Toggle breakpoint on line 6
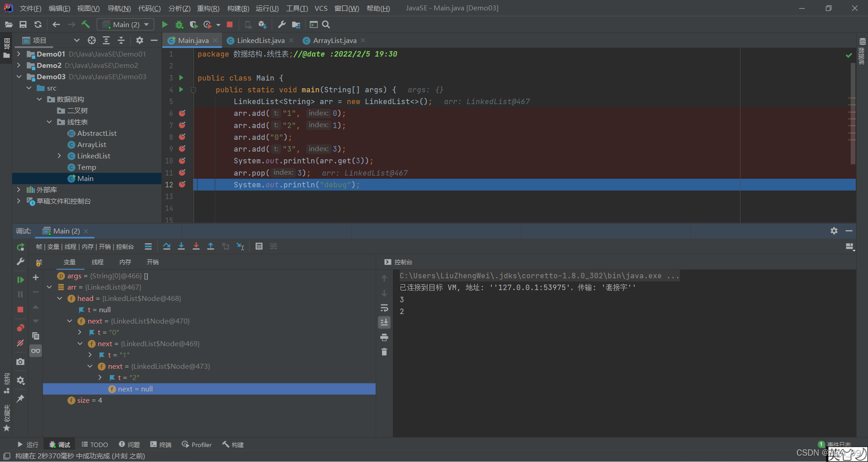This screenshot has width=868, height=462. tap(182, 113)
